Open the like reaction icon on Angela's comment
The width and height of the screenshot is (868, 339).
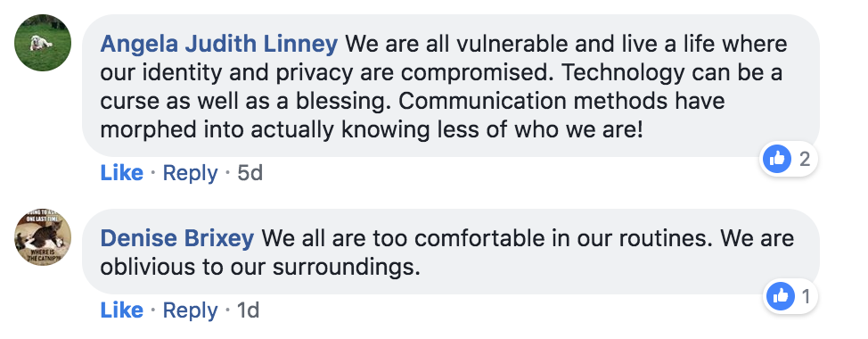[777, 159]
